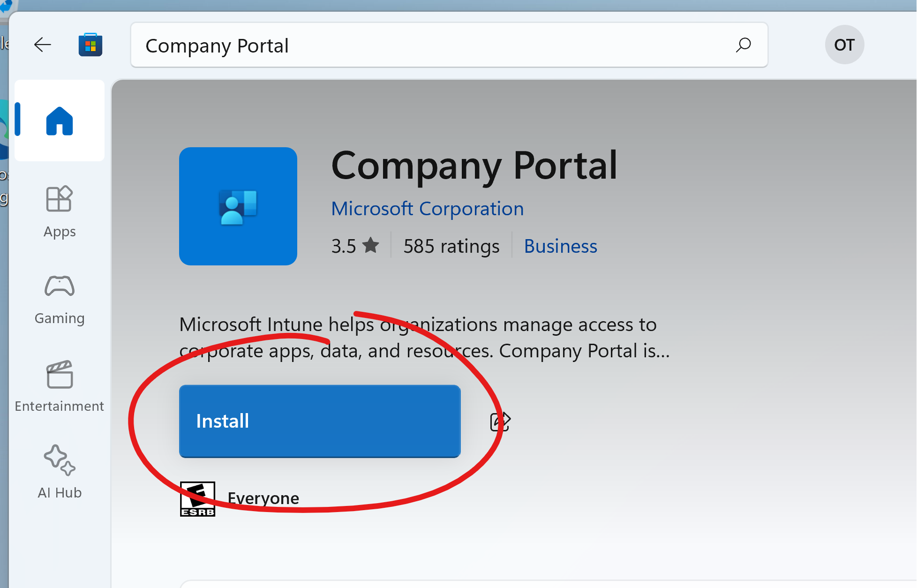Click the share icon beside Install

(500, 422)
